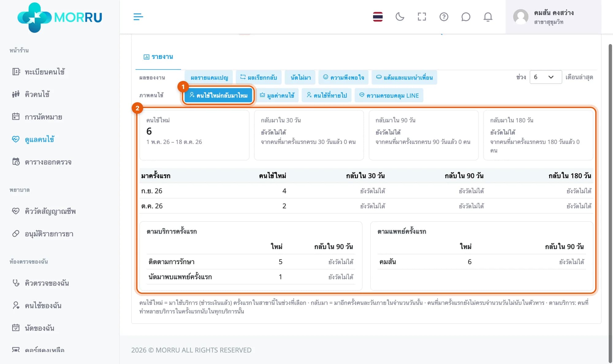Open the chat messages icon
The image size is (613, 364).
point(466,17)
